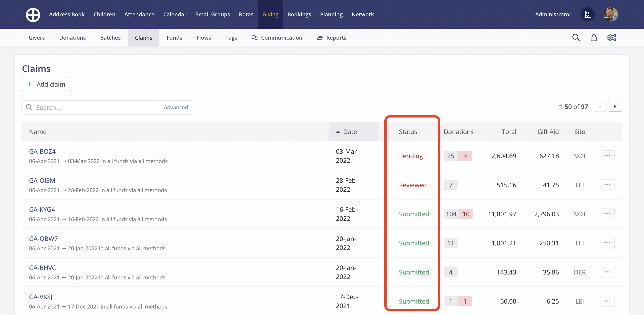Open the more options for GA-BHVC

pyautogui.click(x=608, y=272)
